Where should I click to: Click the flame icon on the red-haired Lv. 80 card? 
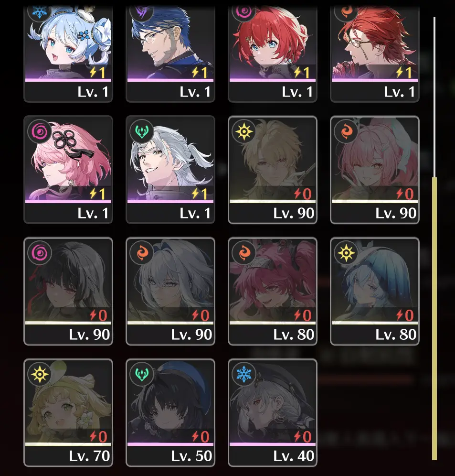tap(244, 253)
